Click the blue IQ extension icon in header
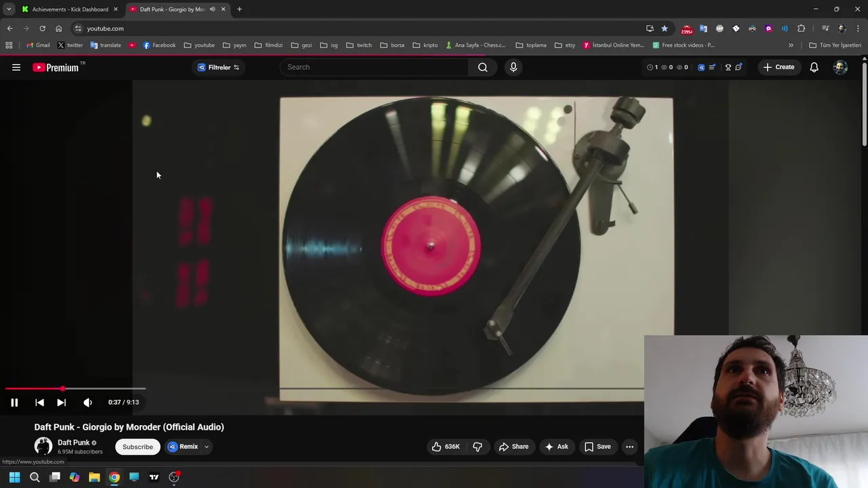The width and height of the screenshot is (868, 488). coord(701,67)
